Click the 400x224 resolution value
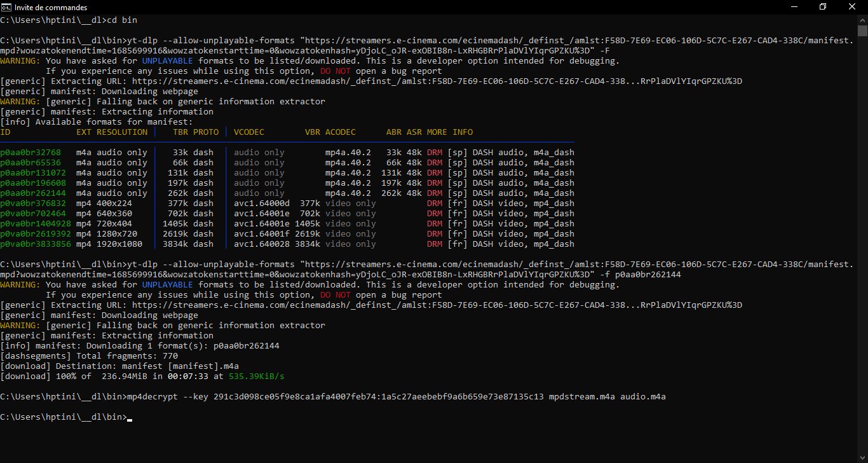 114,204
